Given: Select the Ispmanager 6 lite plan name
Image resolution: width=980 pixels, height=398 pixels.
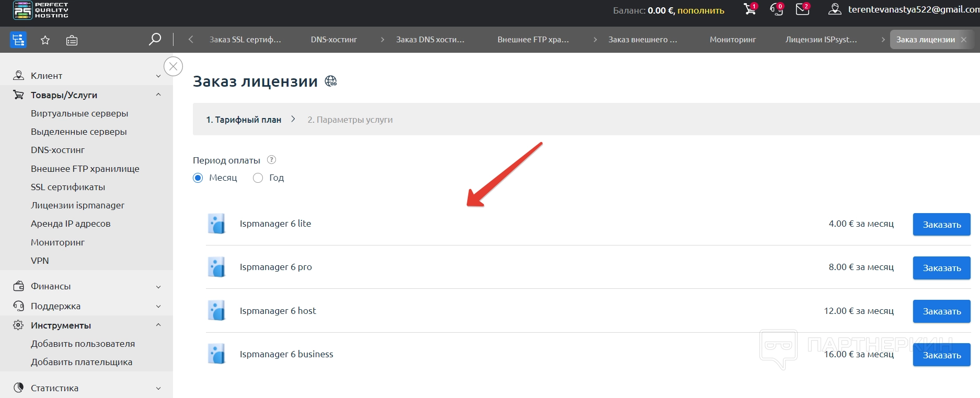Looking at the screenshot, I should point(275,224).
